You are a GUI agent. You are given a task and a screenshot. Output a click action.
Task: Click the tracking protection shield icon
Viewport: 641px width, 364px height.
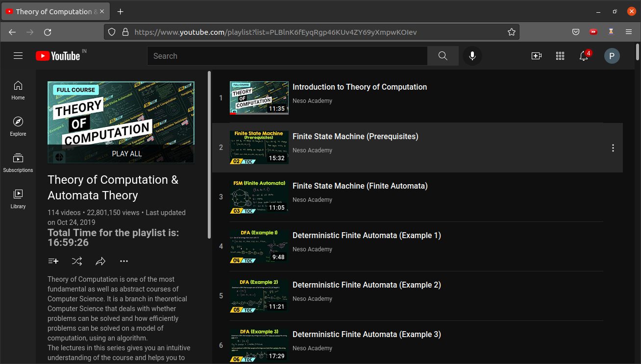(112, 32)
